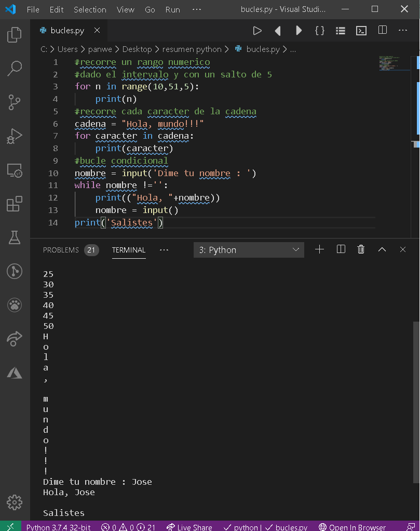Open the Go menu
420x531 pixels.
pyautogui.click(x=150, y=9)
